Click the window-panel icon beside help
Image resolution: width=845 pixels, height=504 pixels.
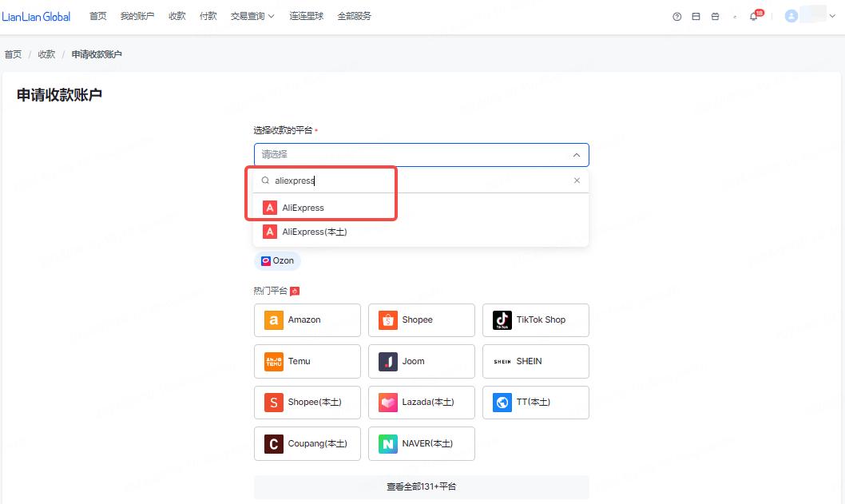696,17
